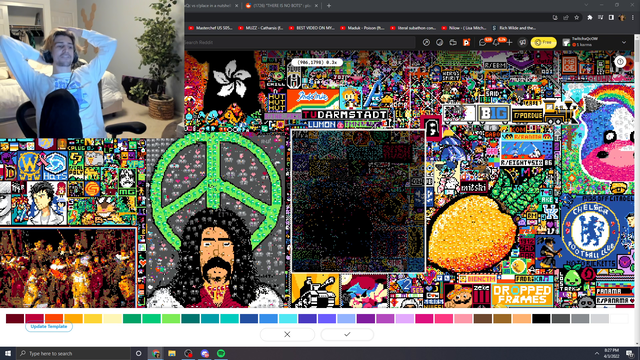Open BEST VIDEO ON MY bookmark
This screenshot has height=360, width=640.
pyautogui.click(x=311, y=28)
